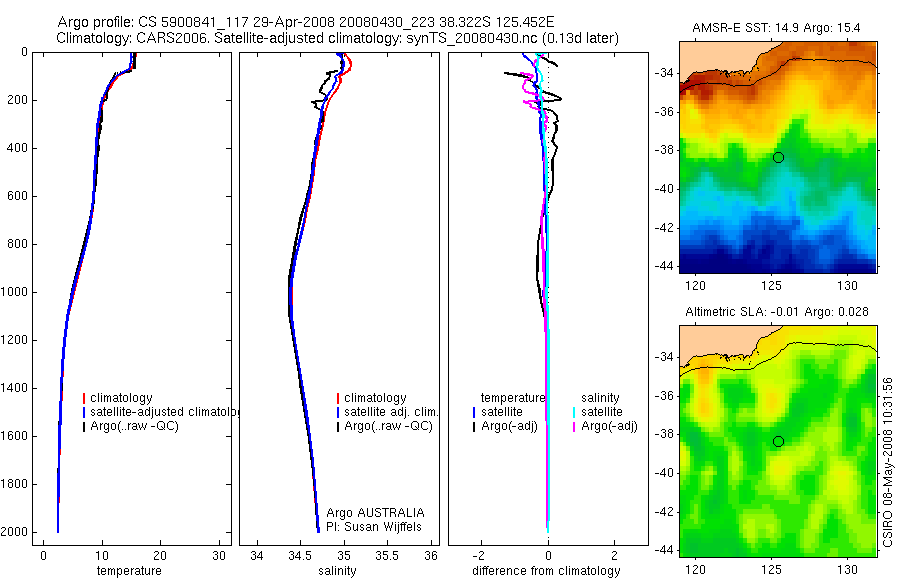Click the float position circle on SLA map
Image resolution: width=900 pixels, height=580 pixels.
[778, 442]
